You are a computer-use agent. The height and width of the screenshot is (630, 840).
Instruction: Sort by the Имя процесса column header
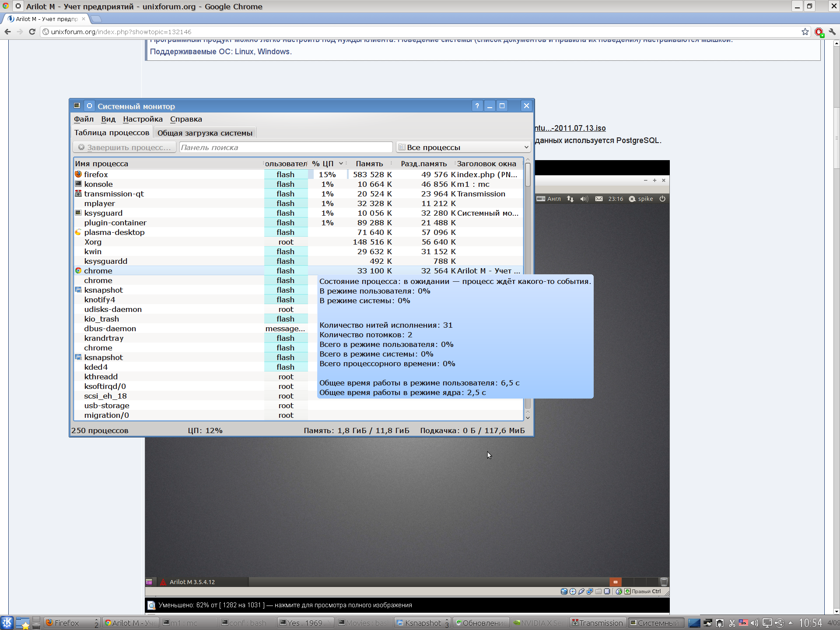coord(168,164)
